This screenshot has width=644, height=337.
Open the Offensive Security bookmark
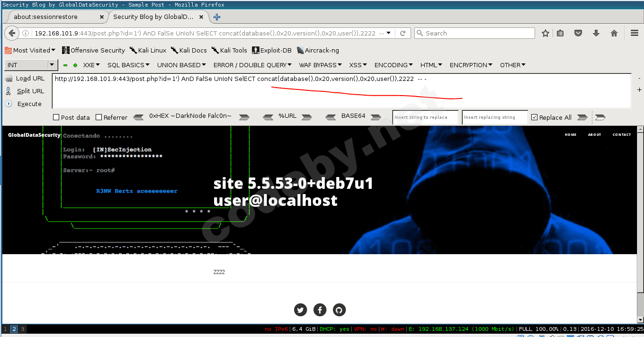[x=94, y=50]
